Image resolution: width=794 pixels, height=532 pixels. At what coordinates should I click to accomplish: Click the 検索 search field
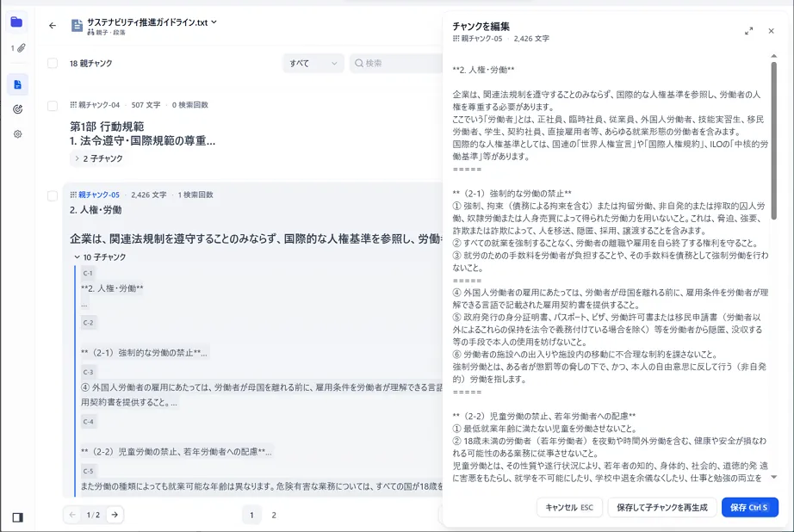coord(396,64)
